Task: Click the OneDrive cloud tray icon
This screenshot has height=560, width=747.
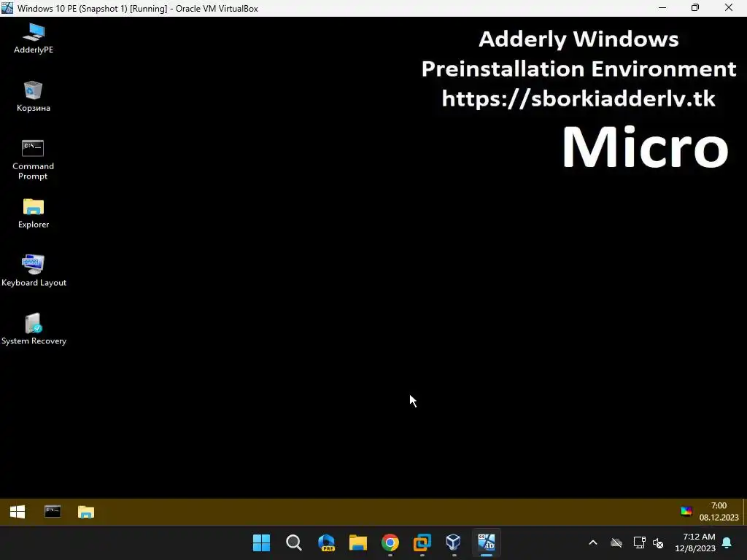Action: click(x=616, y=542)
